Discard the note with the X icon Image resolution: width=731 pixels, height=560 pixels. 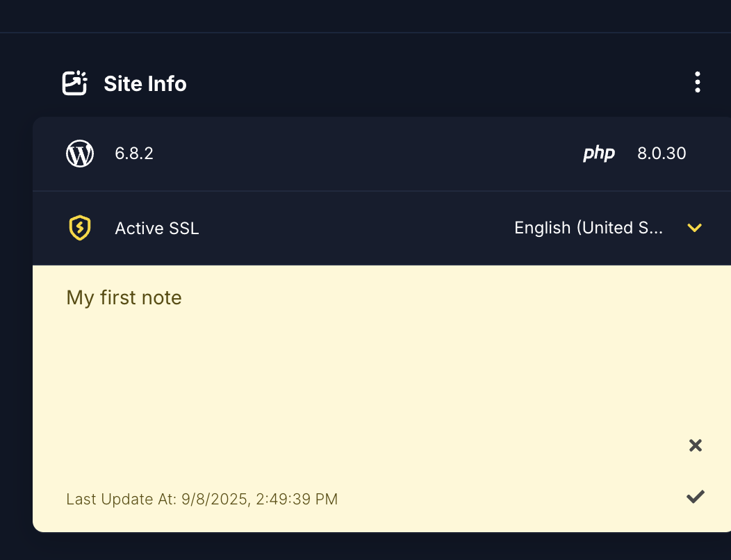(696, 445)
